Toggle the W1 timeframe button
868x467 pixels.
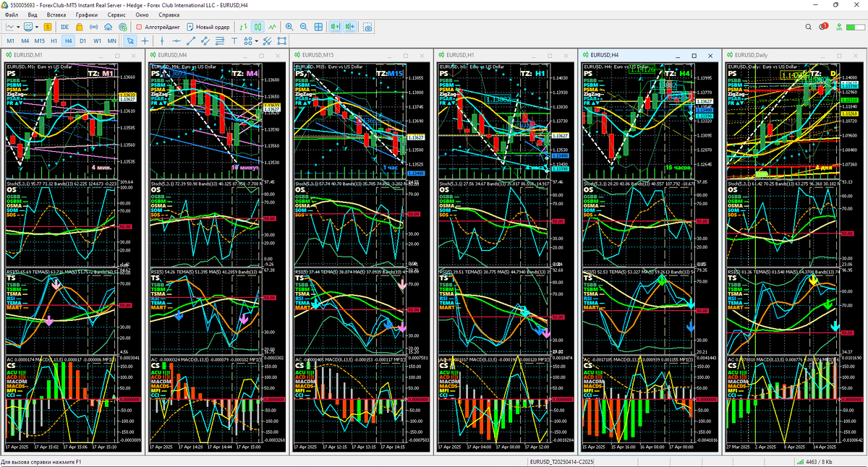coord(98,41)
